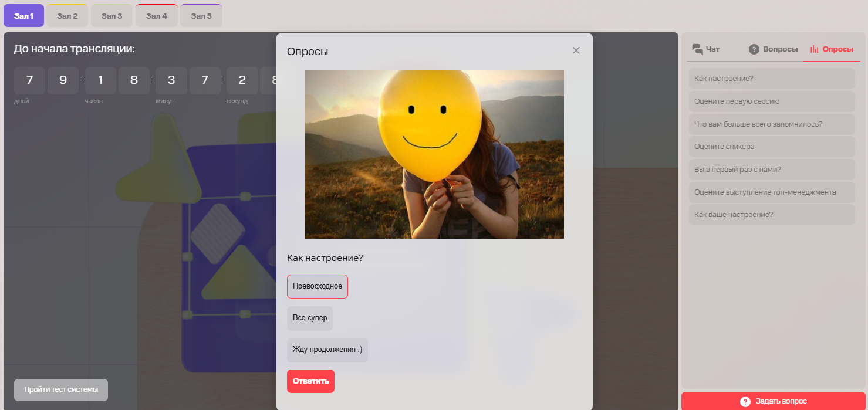Open poll Оцените выступление топ-менеджмента
This screenshot has width=868, height=410.
tap(772, 192)
